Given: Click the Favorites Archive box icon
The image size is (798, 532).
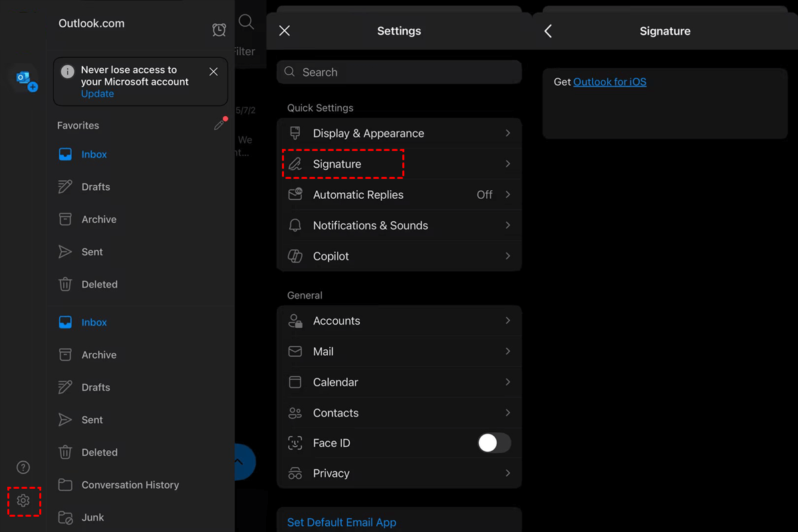Looking at the screenshot, I should point(65,219).
